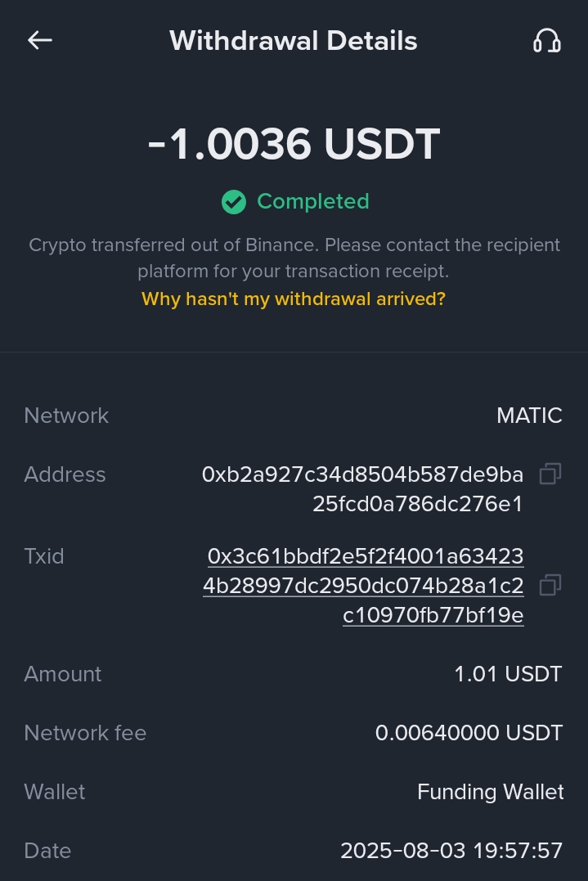588x881 pixels.
Task: Open the underlined Txid transaction link
Action: pyautogui.click(x=364, y=586)
